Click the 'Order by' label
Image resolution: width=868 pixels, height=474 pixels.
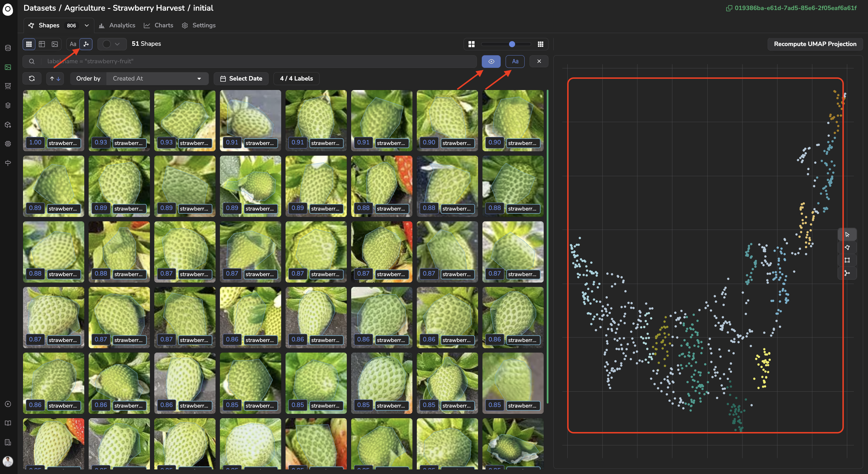pos(88,79)
